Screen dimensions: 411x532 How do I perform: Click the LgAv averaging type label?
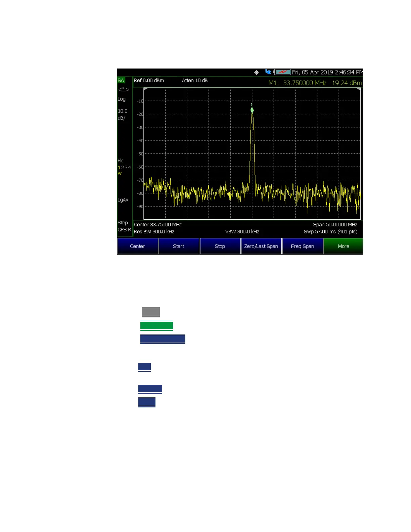click(123, 200)
